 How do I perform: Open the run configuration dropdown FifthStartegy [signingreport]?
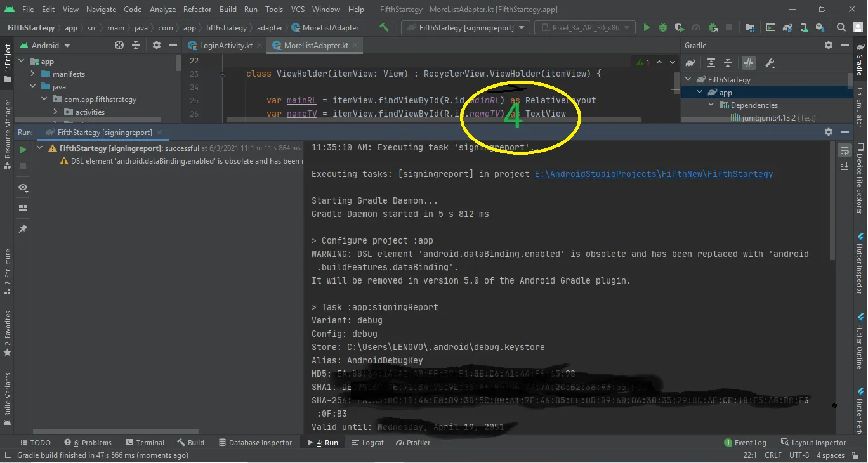coord(466,27)
